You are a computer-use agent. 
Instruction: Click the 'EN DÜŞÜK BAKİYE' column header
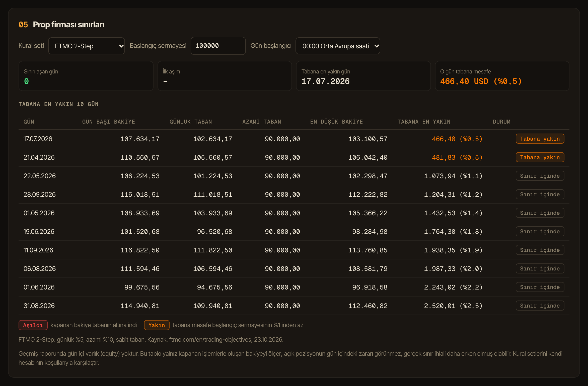point(336,122)
